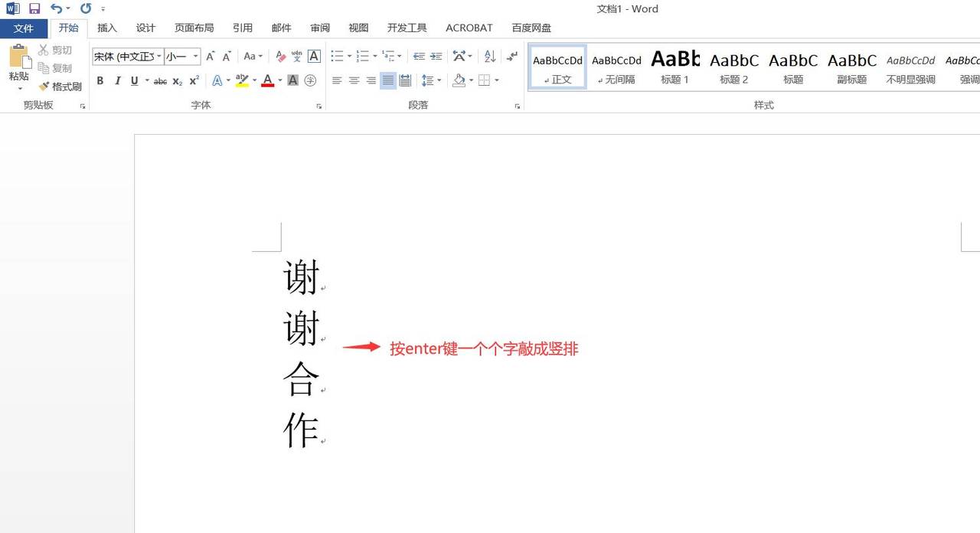Apply the 标题 1 style
The image size is (980, 533).
click(x=675, y=67)
